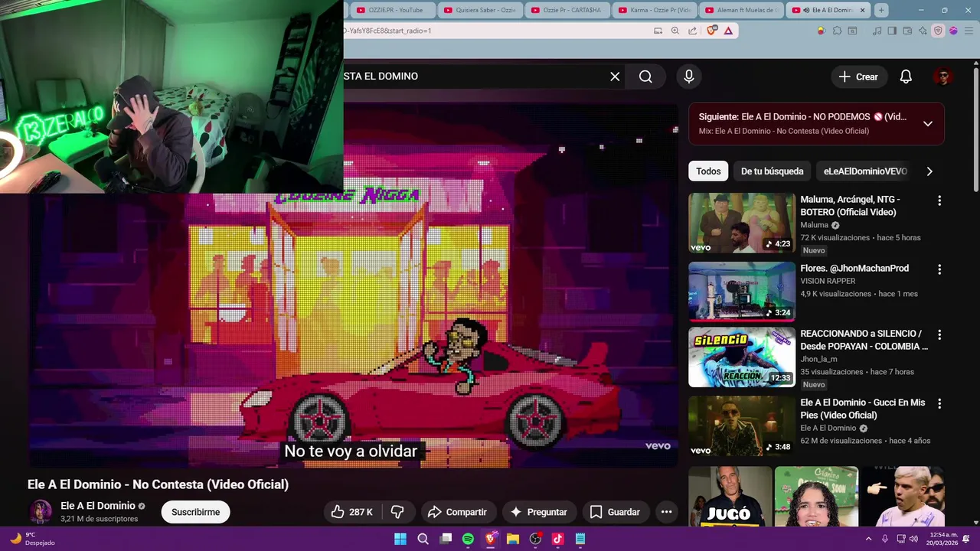The image size is (980, 551).
Task: Open options for Maluma BOTERO video
Action: 939,201
